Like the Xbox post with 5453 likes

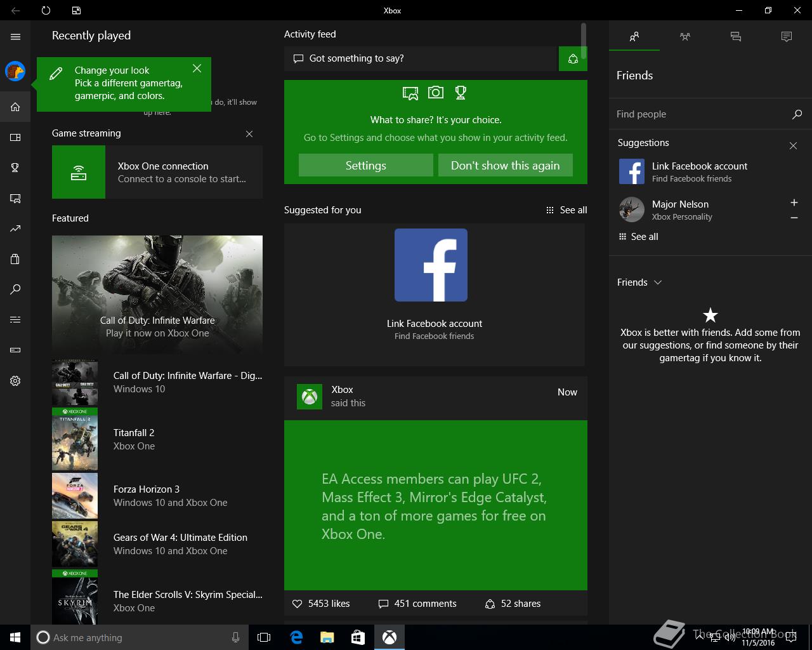[321, 604]
